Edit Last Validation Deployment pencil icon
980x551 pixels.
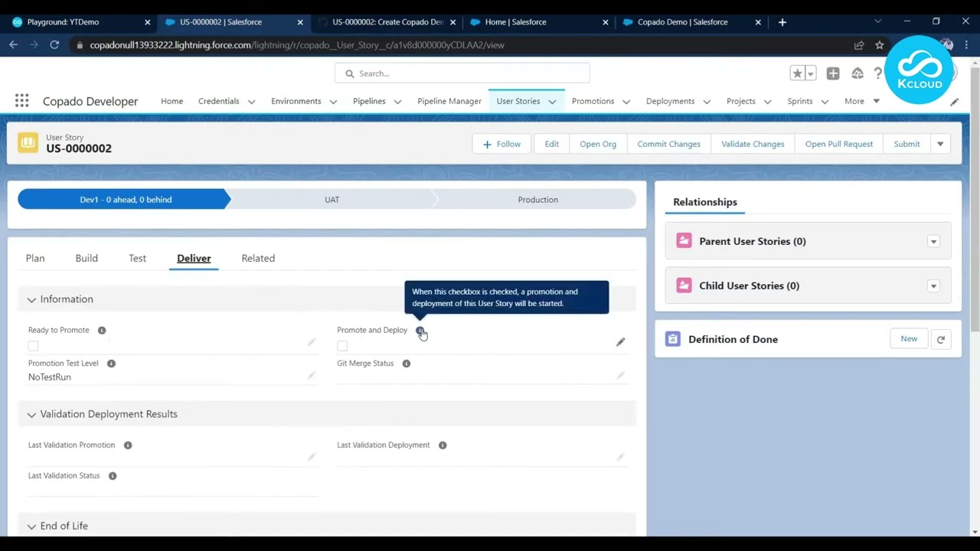pyautogui.click(x=620, y=457)
